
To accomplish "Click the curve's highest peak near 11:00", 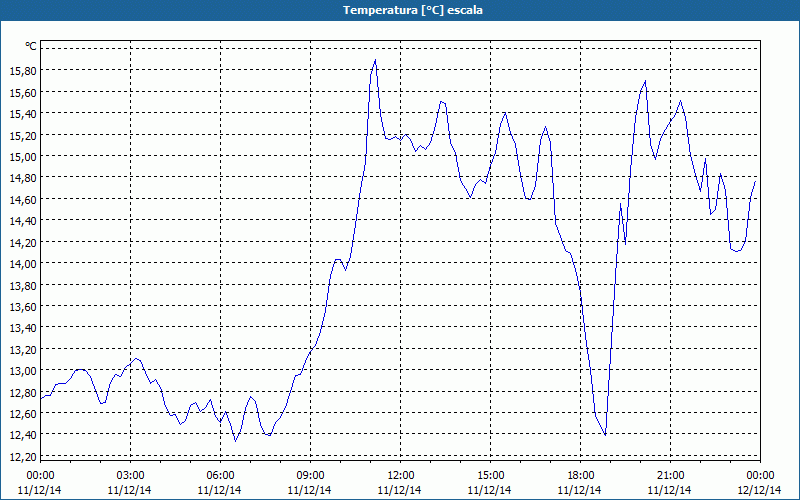I will click(376, 60).
